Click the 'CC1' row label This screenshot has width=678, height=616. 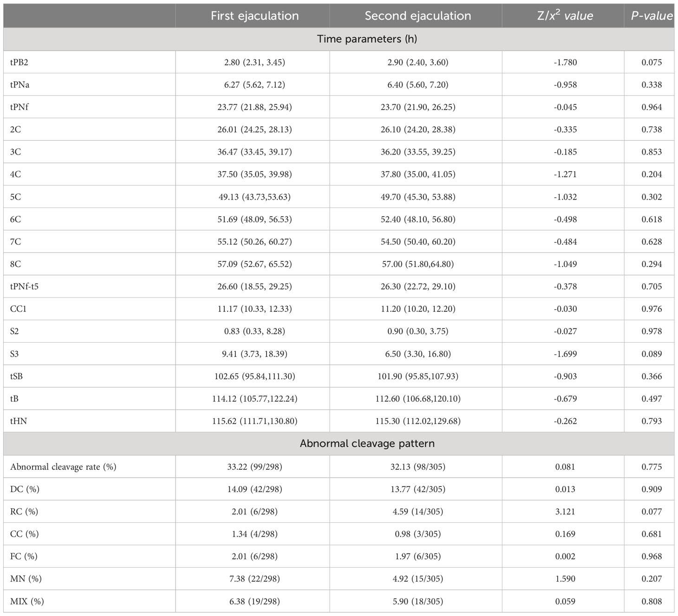[18, 309]
